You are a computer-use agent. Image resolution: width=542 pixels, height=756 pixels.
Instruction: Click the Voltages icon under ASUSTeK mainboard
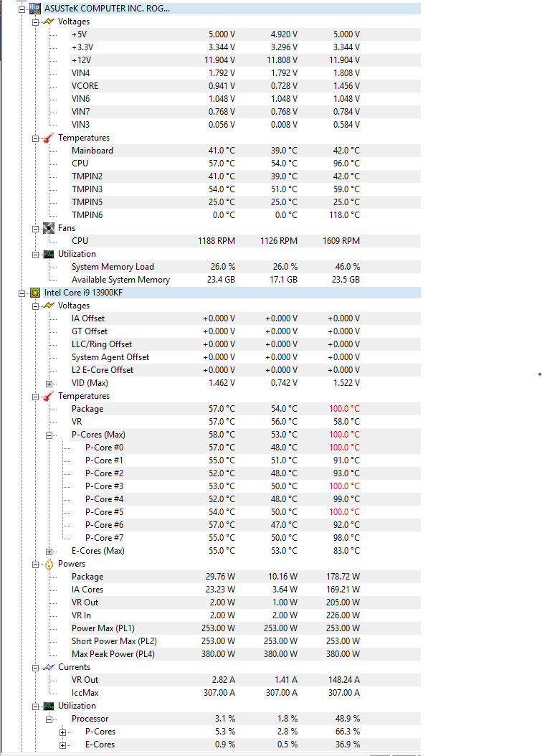[x=49, y=22]
